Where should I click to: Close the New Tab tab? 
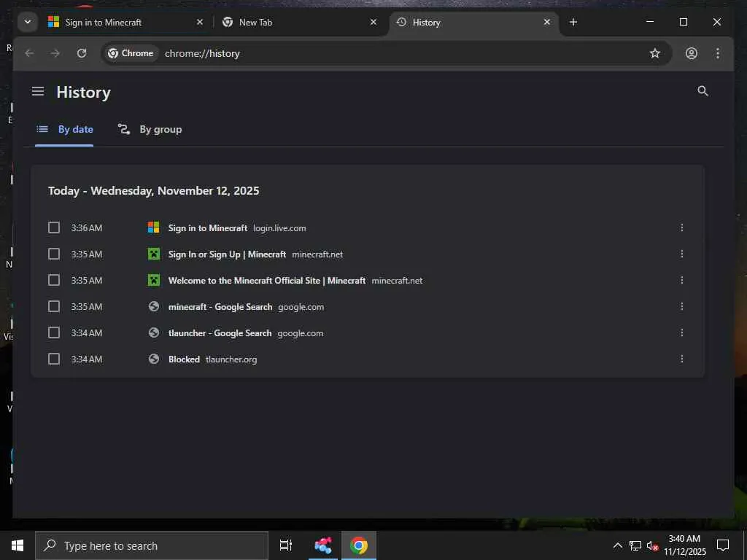pyautogui.click(x=373, y=22)
